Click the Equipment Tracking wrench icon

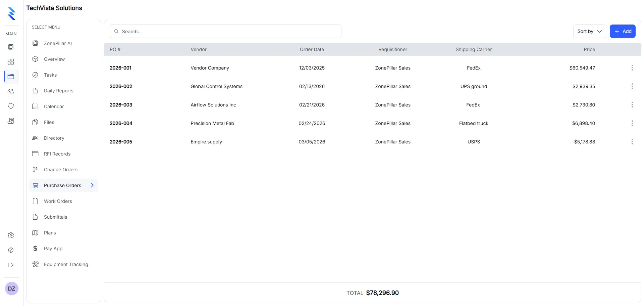click(x=35, y=264)
